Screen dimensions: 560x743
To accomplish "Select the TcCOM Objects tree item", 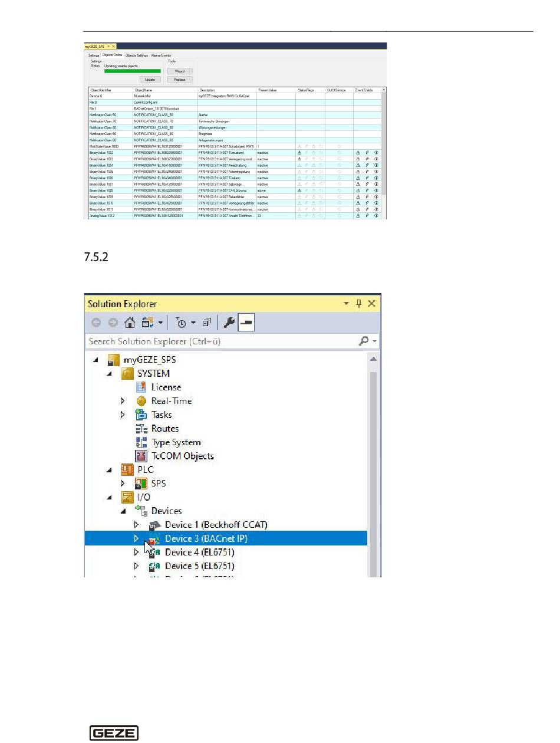I will (x=183, y=456).
